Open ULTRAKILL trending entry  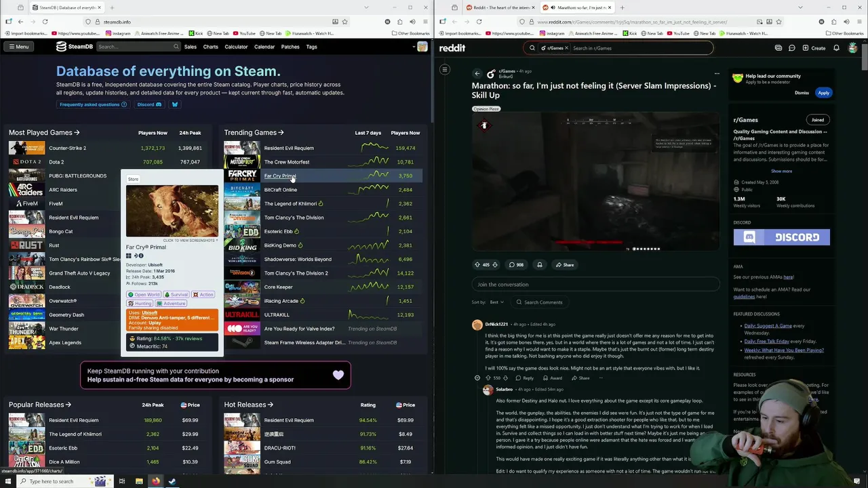[x=277, y=314]
